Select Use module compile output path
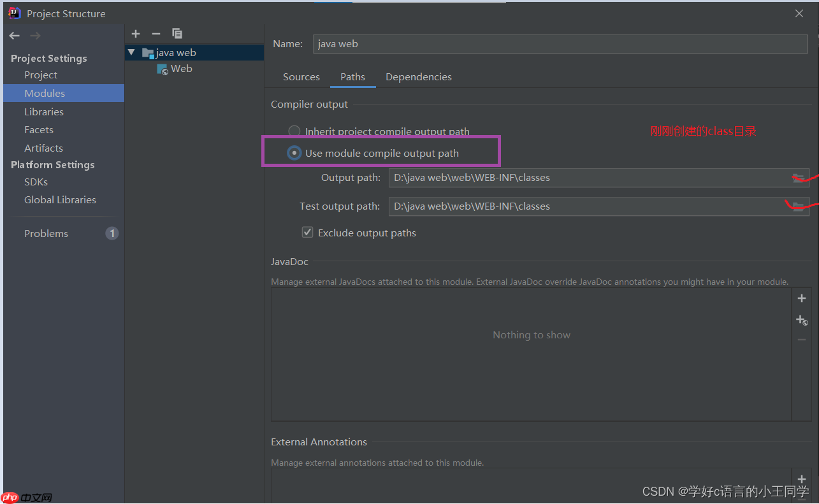The height and width of the screenshot is (504, 819). pos(294,153)
